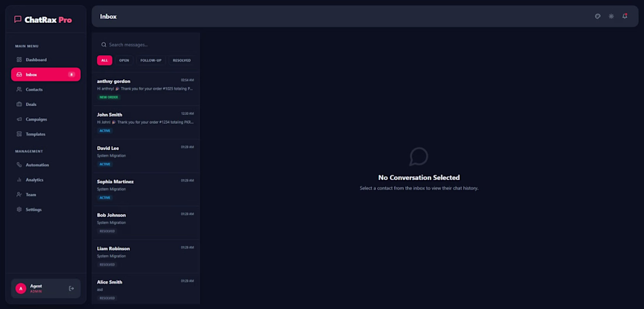Click the Search messages field
Viewport: 644px width, 309px height.
[x=146, y=45]
